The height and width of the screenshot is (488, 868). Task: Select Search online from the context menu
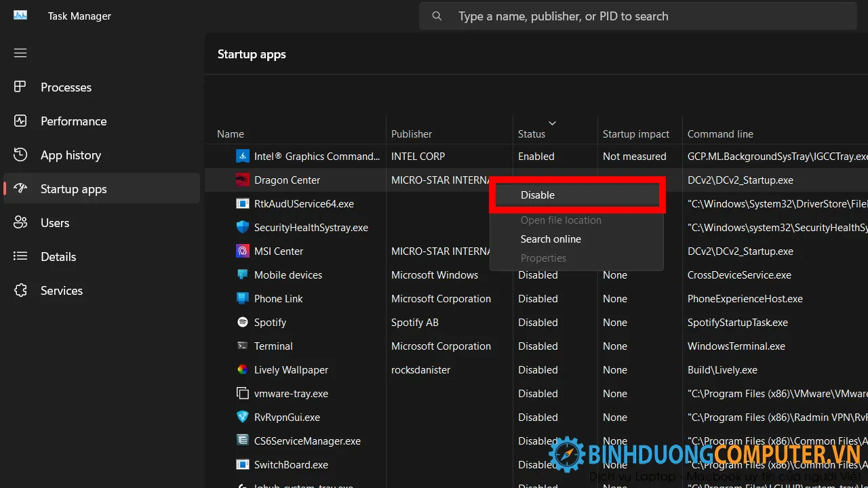pyautogui.click(x=551, y=239)
